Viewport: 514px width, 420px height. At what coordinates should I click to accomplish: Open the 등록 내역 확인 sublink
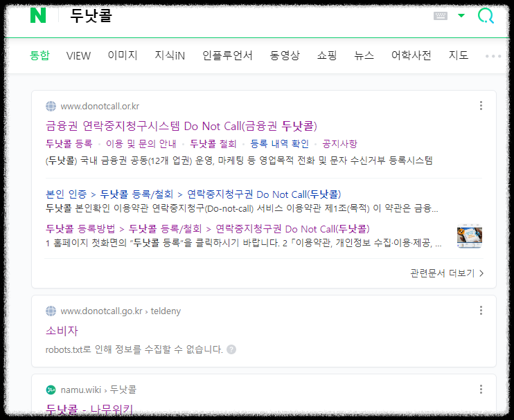click(x=280, y=144)
